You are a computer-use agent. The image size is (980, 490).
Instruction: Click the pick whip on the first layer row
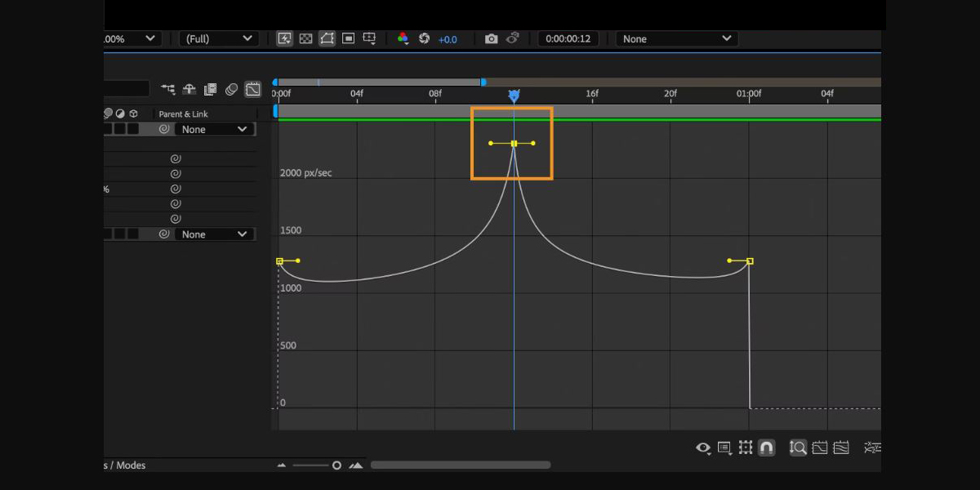[164, 129]
